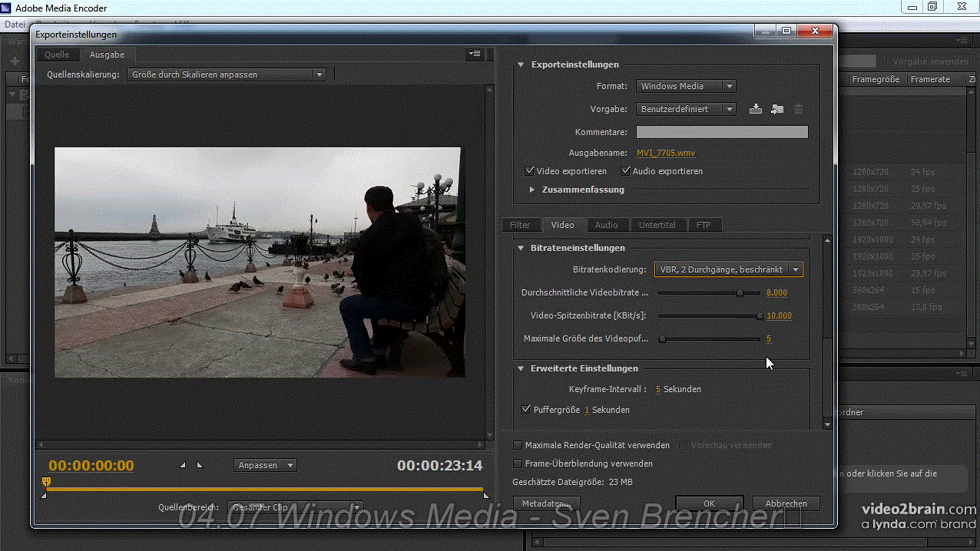Click the set out-point triangle icon
Image resolution: width=980 pixels, height=551 pixels.
click(x=200, y=465)
